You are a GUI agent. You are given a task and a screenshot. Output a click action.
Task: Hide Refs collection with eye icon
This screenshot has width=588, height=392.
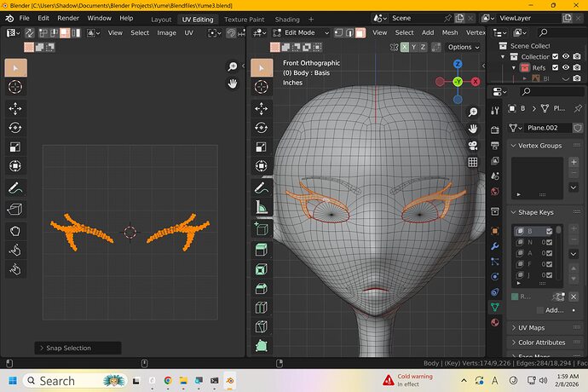pos(566,67)
